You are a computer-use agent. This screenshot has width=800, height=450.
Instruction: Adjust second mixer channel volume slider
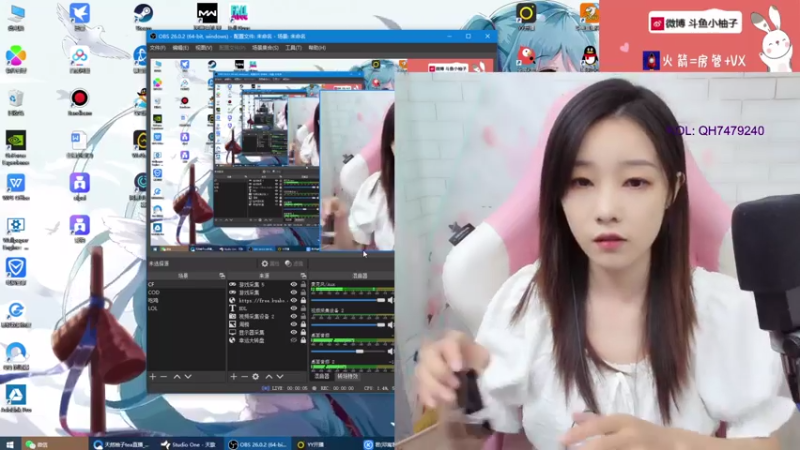(348, 325)
